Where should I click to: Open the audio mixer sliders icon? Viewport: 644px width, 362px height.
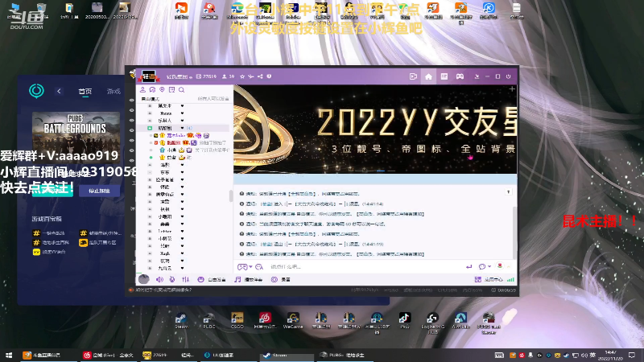tap(186, 279)
